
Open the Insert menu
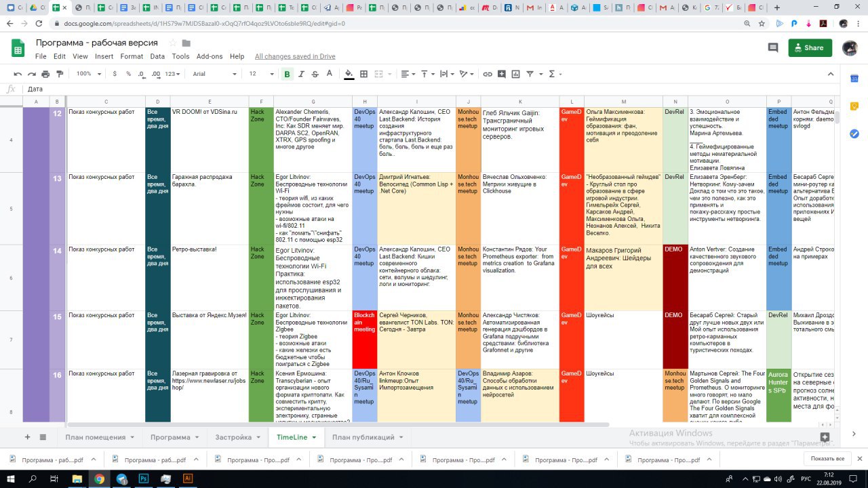[x=104, y=57]
